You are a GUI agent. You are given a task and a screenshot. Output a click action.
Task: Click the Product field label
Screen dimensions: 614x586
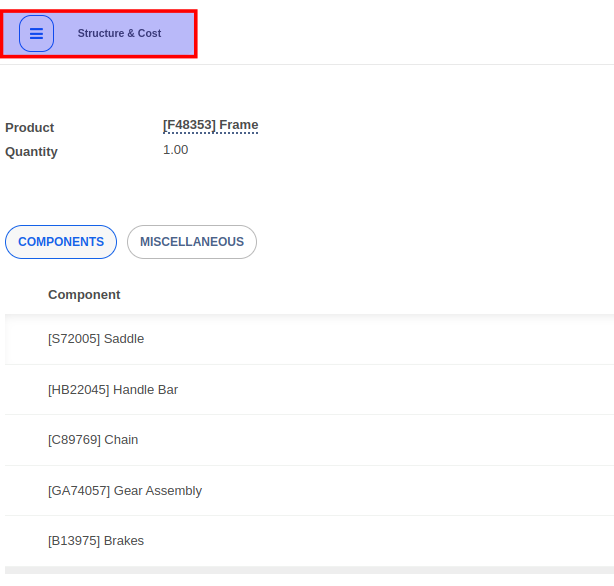(x=30, y=128)
